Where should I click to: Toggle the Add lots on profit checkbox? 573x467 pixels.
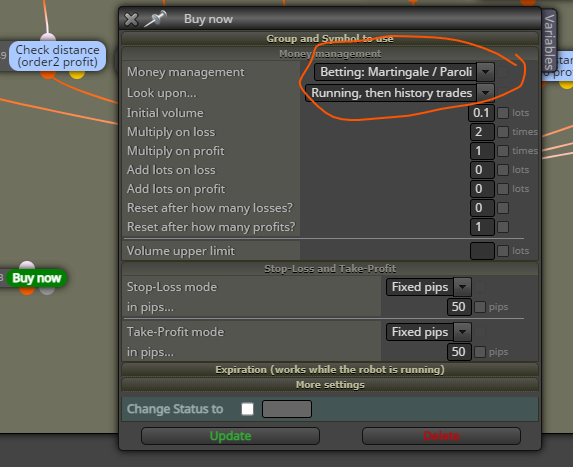pos(503,189)
